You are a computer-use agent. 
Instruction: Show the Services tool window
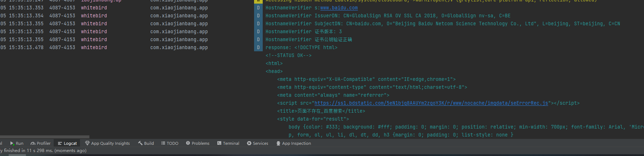coord(257,143)
